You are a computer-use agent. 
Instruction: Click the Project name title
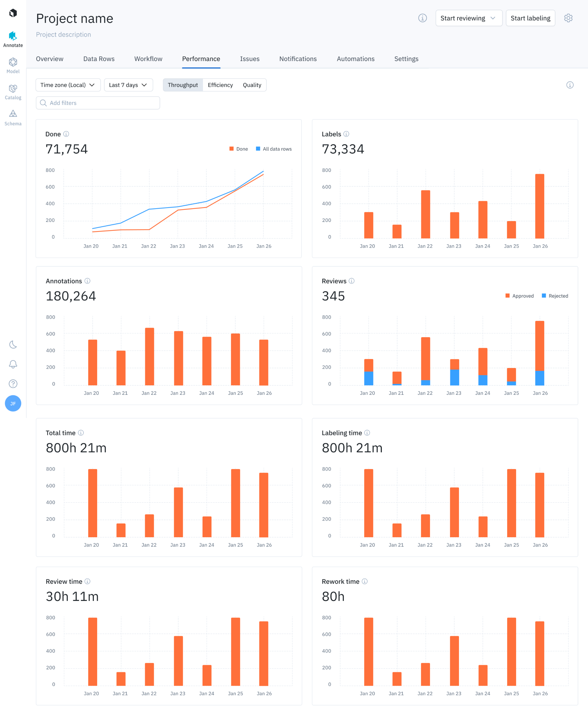coord(75,19)
